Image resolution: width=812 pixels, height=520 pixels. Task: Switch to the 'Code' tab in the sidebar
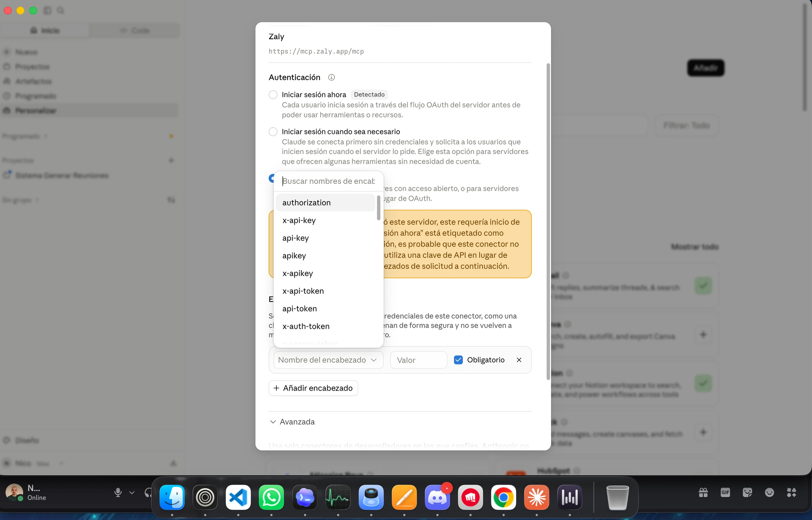(x=135, y=30)
